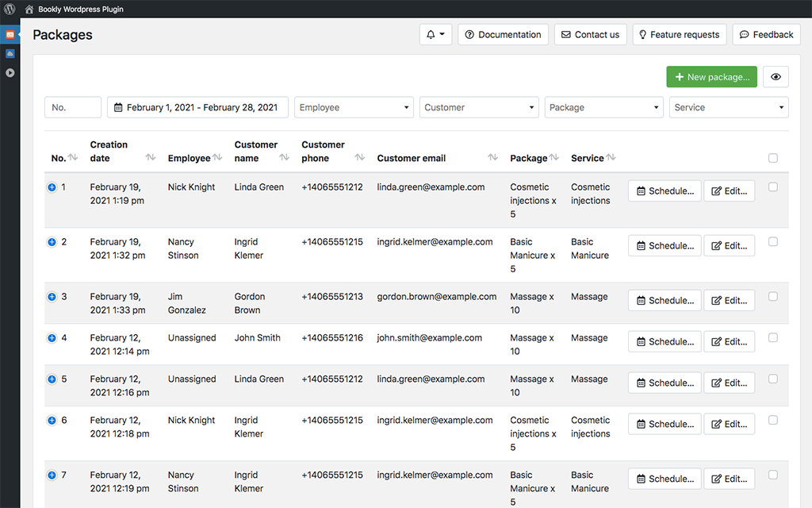Open the Customer filter dropdown

[479, 107]
